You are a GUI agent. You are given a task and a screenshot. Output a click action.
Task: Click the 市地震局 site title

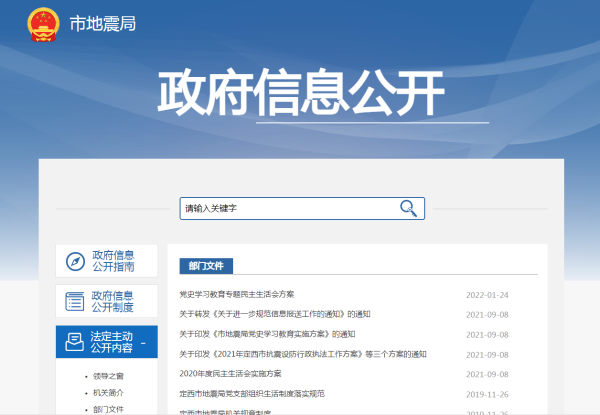point(101,23)
